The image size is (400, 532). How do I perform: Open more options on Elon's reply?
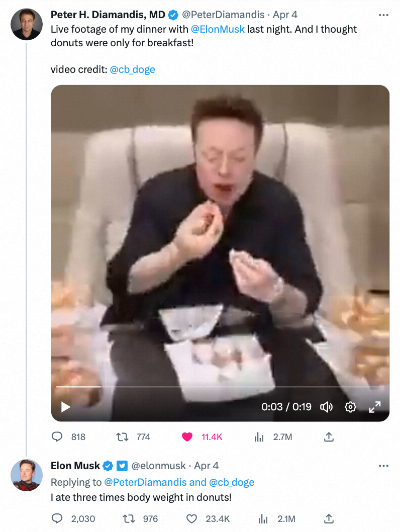tap(383, 466)
